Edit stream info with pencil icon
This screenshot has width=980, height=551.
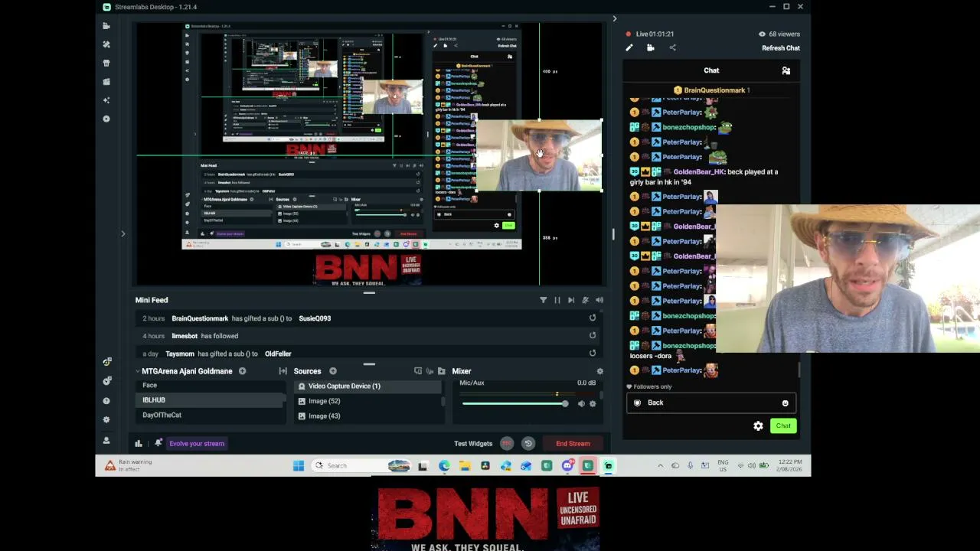(x=629, y=47)
